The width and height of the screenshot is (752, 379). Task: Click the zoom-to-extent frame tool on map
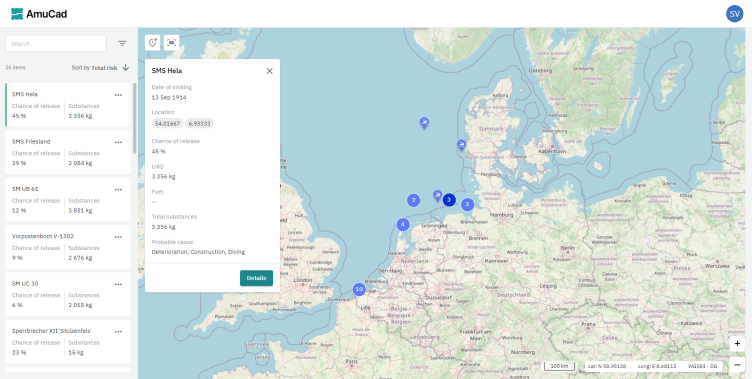pos(171,43)
